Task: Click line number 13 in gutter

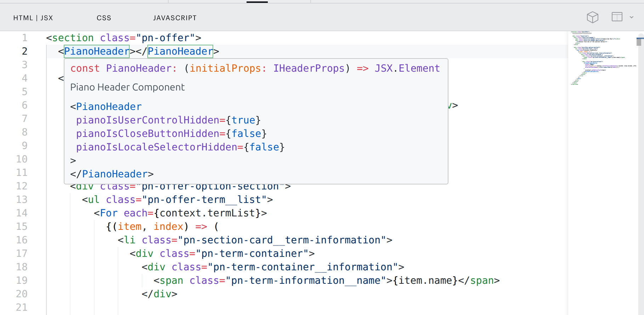Action: pos(22,199)
